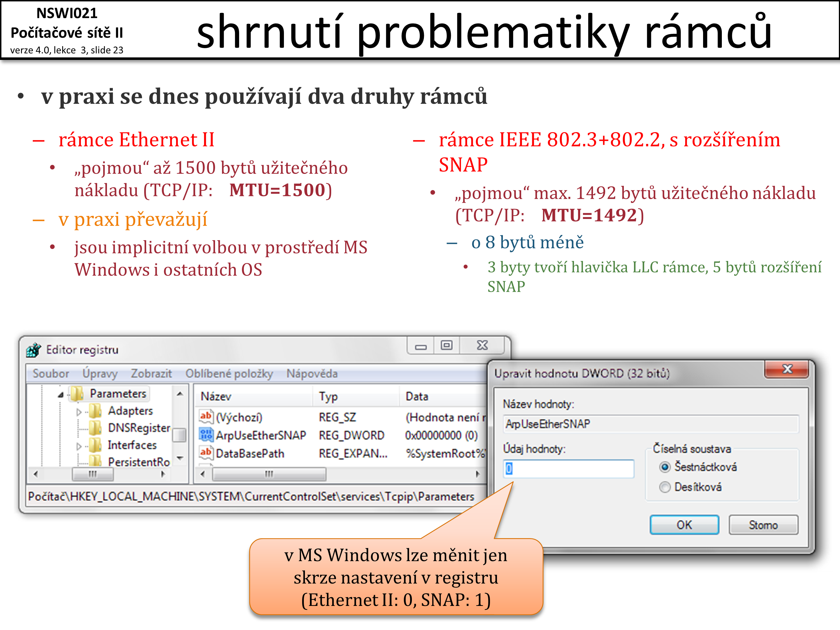Click the REG_EXPAN... type cell

353,453
